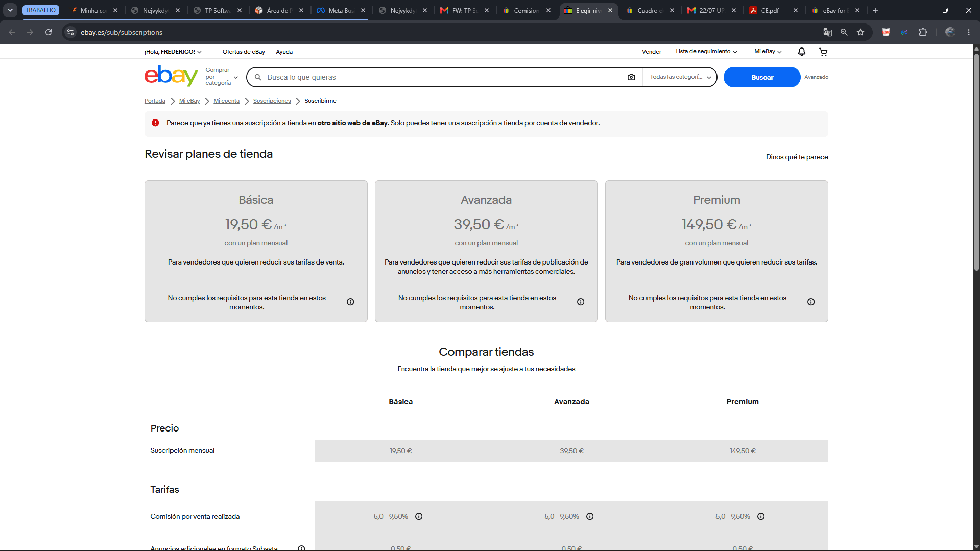This screenshot has height=551, width=980.
Task: Click the Dinos qué te parece link
Action: (x=797, y=157)
